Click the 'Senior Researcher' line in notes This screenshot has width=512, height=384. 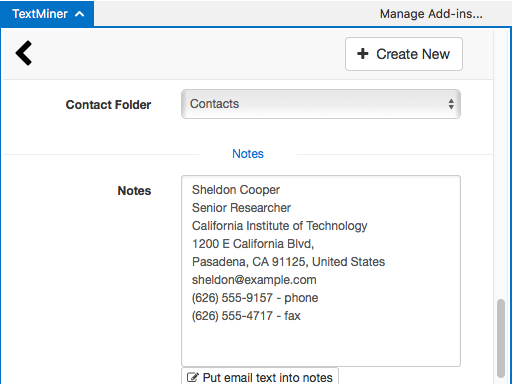pyautogui.click(x=241, y=208)
